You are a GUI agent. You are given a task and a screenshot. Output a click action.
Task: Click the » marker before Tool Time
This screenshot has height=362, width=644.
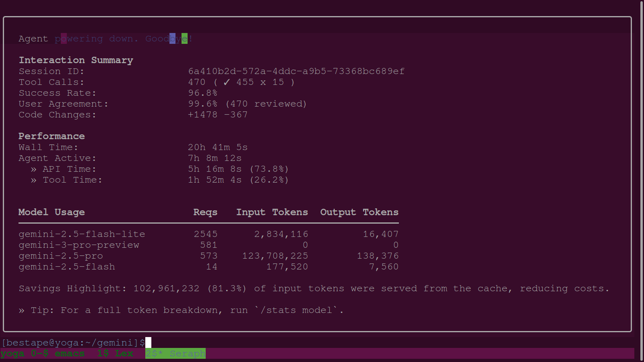point(33,180)
